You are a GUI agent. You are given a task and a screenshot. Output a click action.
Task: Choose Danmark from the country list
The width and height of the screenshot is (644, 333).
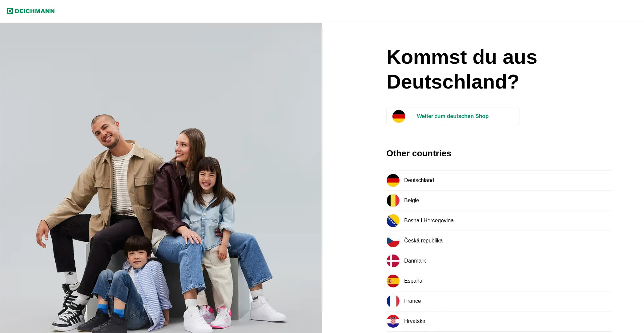499,261
